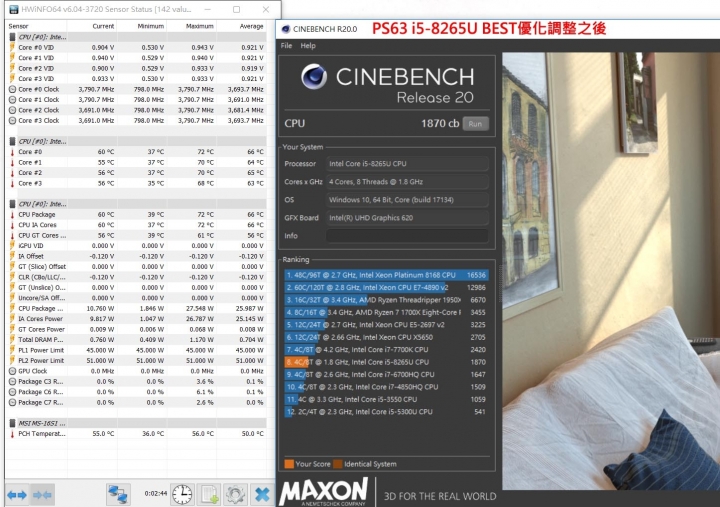Click HWiNFO save log file icon
The image size is (720, 507).
209,495
